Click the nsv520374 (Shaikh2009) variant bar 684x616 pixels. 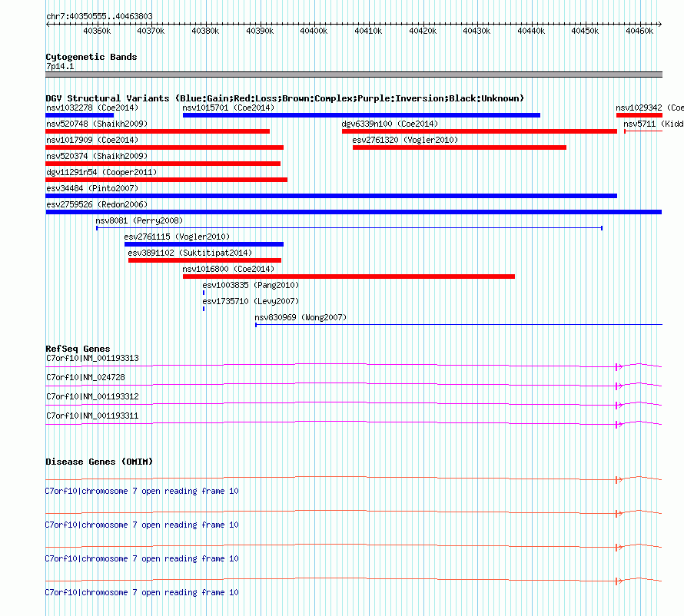[163, 164]
